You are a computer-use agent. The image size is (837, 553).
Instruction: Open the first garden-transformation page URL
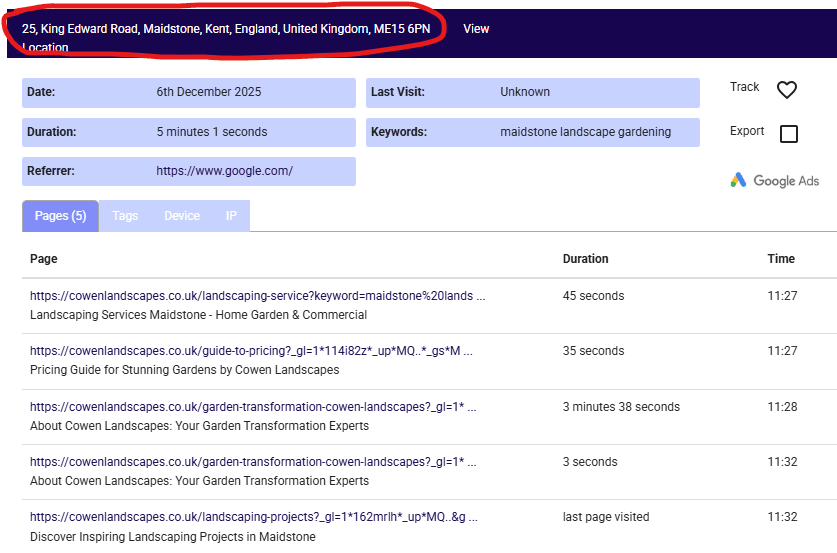tap(253, 407)
